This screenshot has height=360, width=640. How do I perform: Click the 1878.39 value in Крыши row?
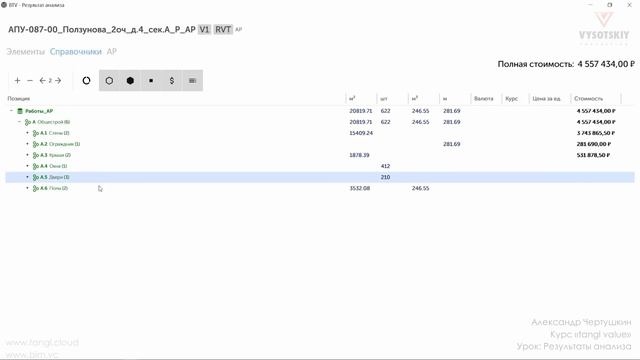click(359, 155)
